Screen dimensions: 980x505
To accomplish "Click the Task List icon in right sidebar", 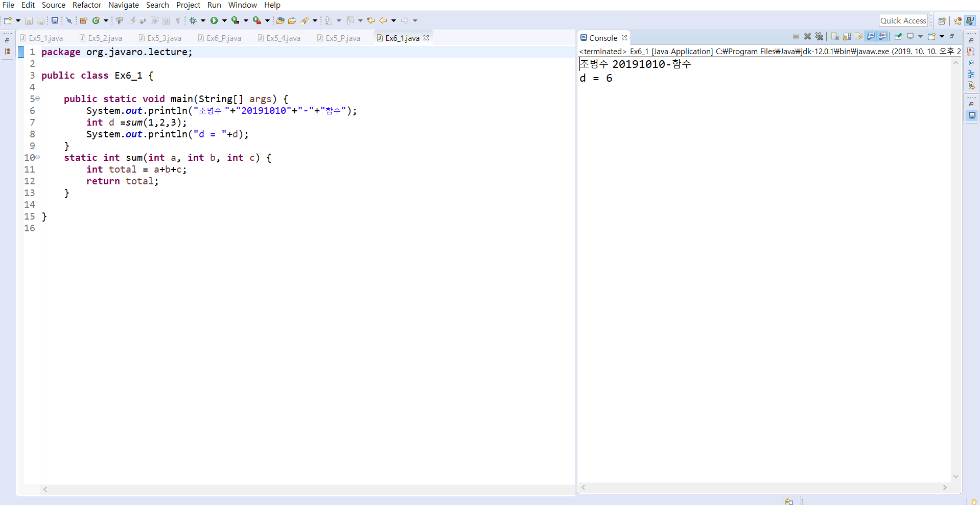I will (x=971, y=52).
